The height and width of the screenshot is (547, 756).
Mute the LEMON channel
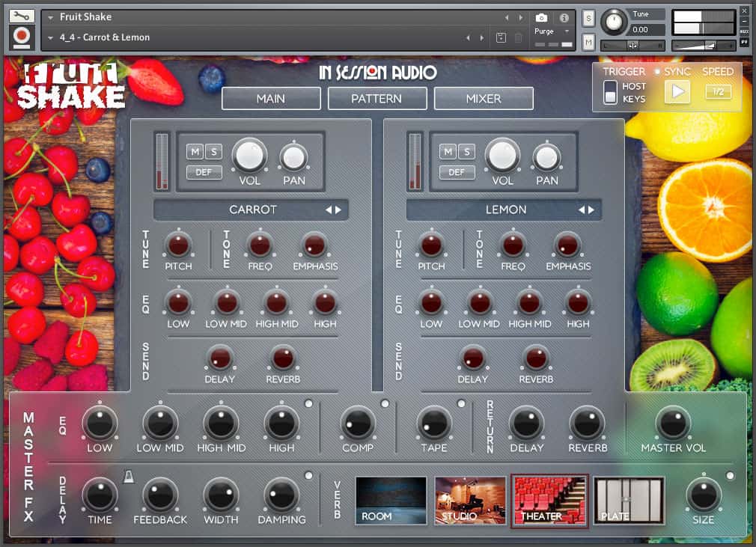(448, 152)
